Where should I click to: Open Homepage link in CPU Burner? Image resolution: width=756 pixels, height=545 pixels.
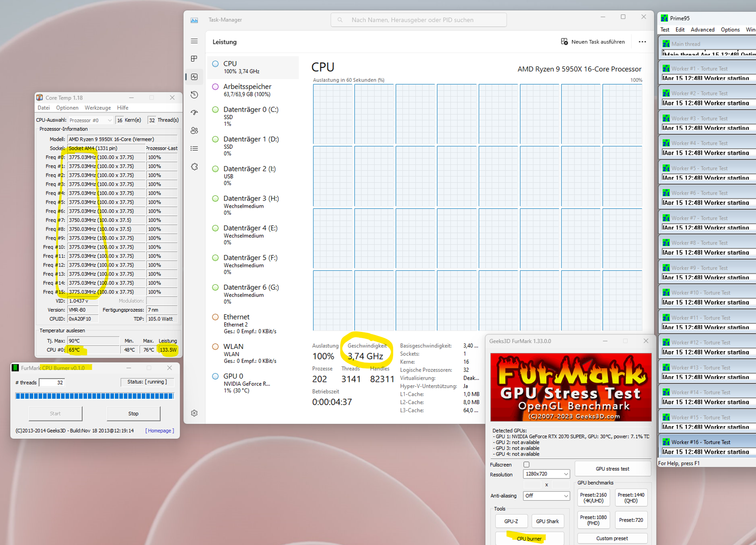pyautogui.click(x=160, y=431)
